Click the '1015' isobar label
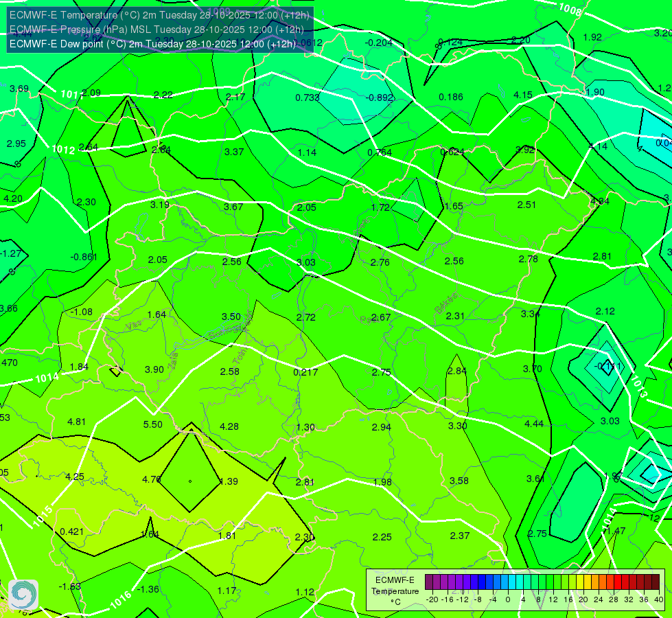The image size is (672, 618). 43,517
